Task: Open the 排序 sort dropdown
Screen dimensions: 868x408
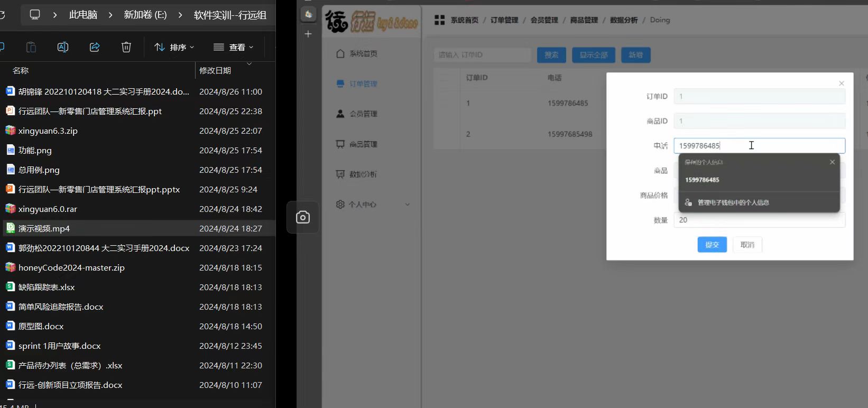Action: [174, 47]
